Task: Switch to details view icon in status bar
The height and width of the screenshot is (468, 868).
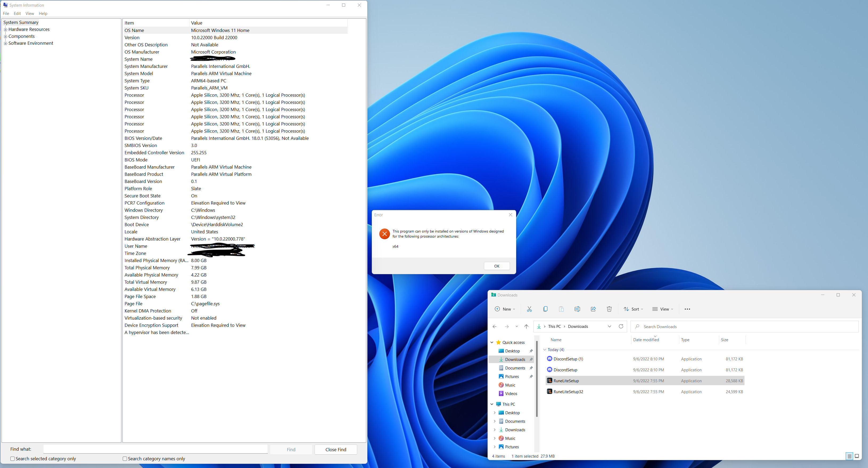Action: pos(849,456)
